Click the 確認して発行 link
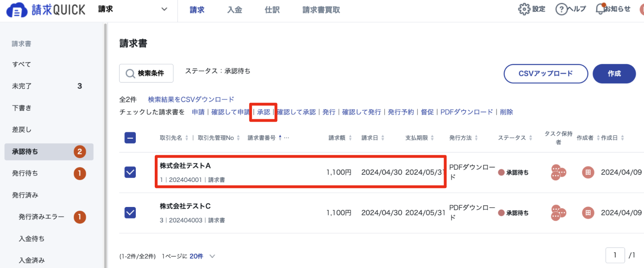The height and width of the screenshot is (268, 644). (362, 112)
